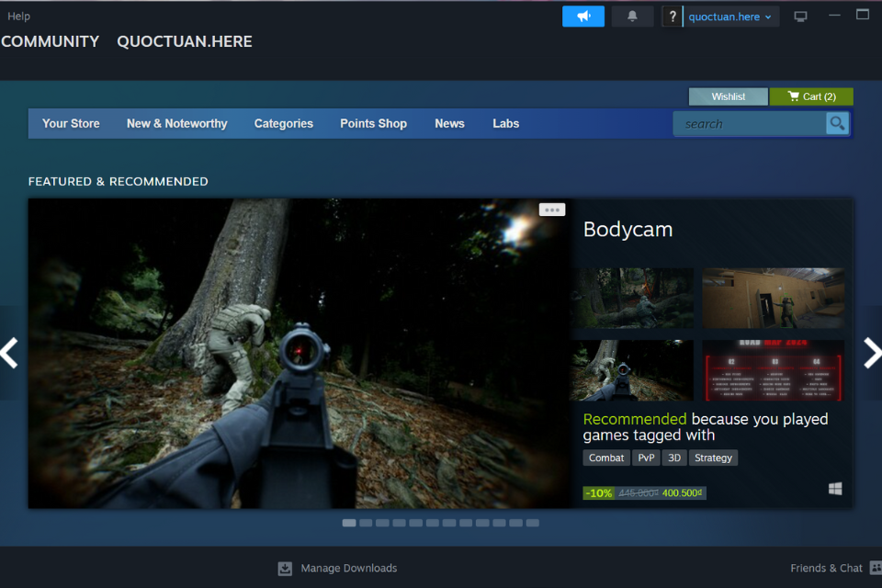
Task: Open notifications bell icon
Action: [x=632, y=17]
